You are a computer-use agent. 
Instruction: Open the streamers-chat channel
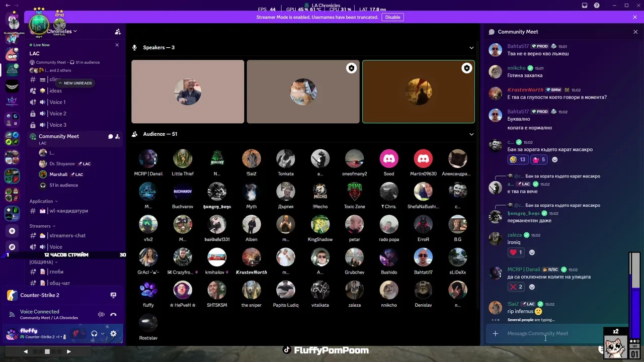click(75, 235)
